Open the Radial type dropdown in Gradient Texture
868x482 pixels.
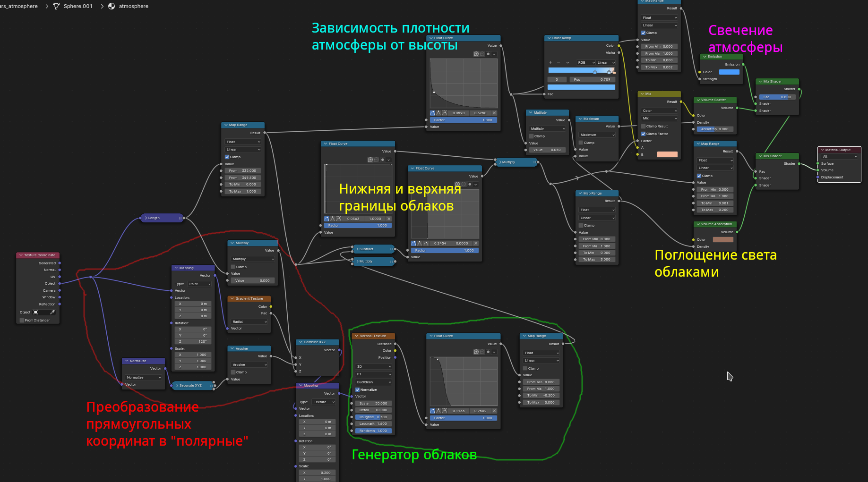tap(249, 321)
